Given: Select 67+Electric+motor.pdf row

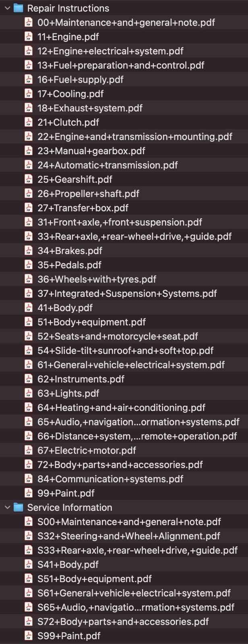Looking at the screenshot, I should tap(87, 450).
